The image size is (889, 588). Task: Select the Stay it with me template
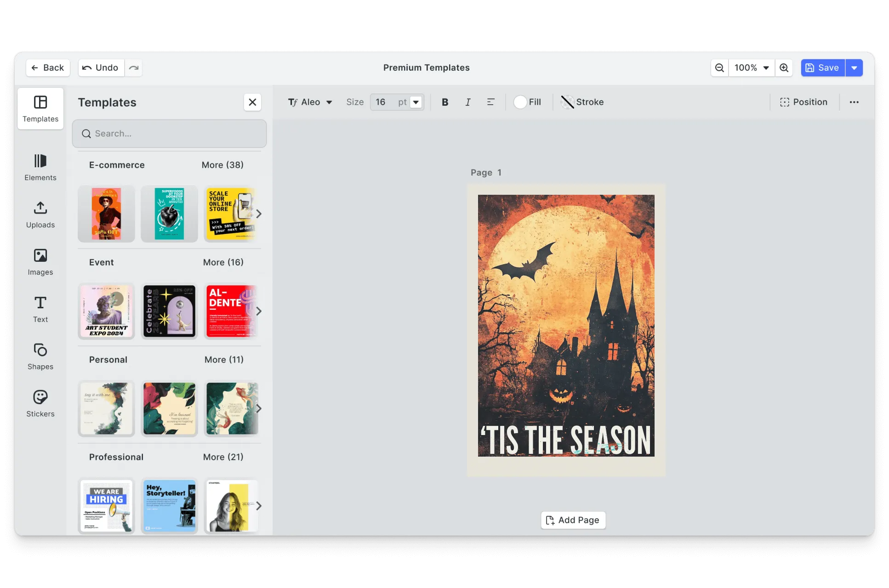tap(106, 408)
